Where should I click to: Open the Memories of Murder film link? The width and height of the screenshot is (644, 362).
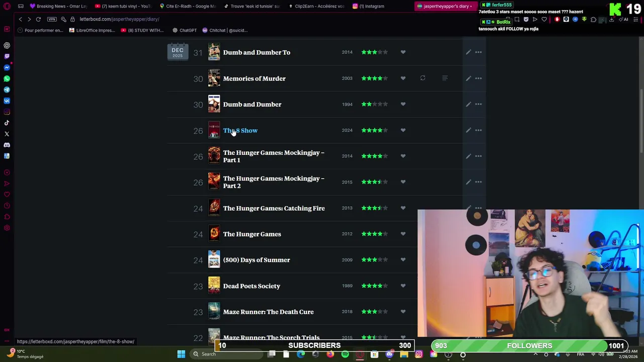point(254,78)
